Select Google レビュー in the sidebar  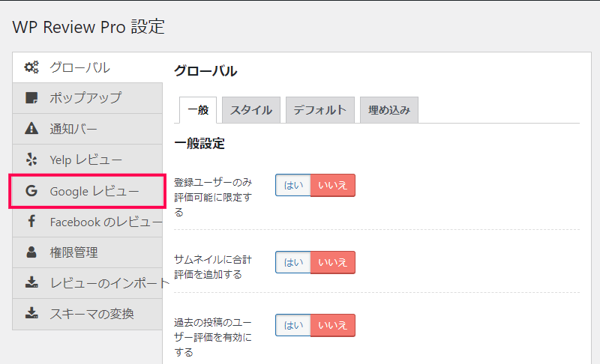(88, 191)
